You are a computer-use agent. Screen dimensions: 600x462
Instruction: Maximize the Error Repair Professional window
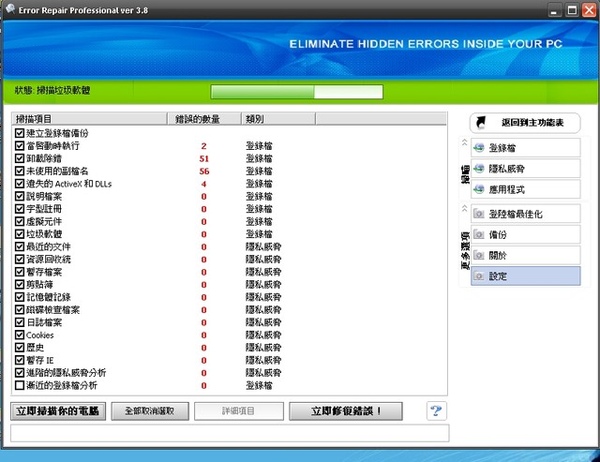(x=572, y=10)
